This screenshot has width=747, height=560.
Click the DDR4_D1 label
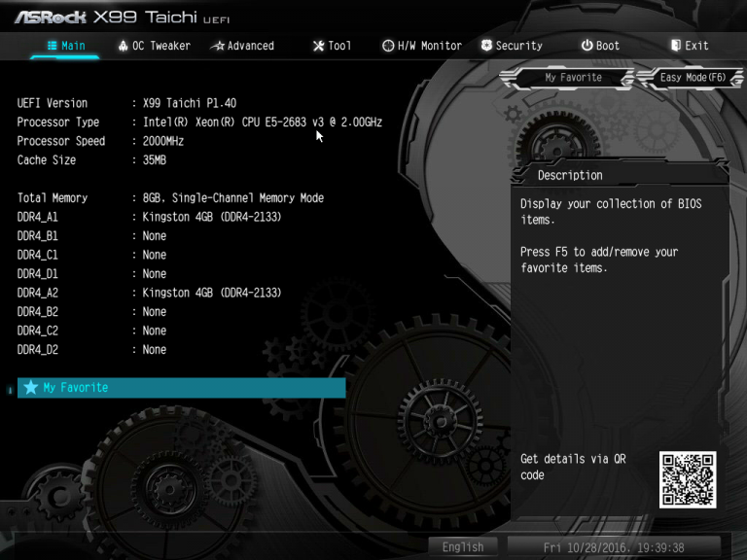click(x=38, y=274)
